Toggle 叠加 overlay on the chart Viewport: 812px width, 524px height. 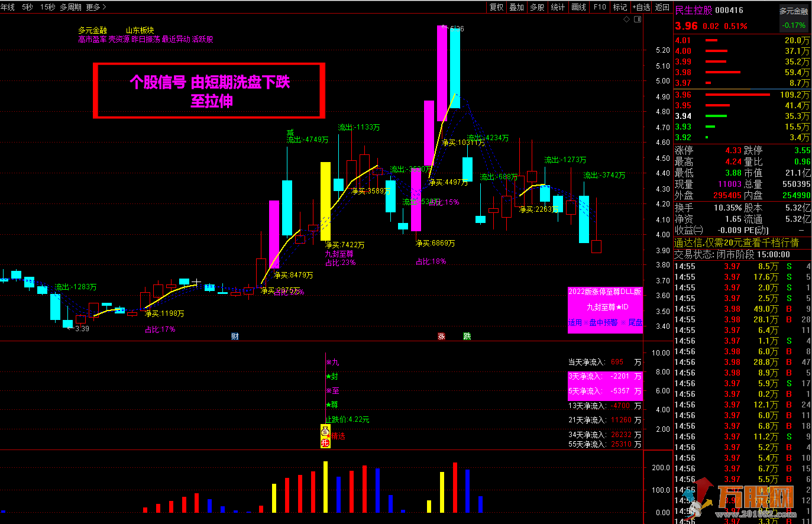point(517,7)
